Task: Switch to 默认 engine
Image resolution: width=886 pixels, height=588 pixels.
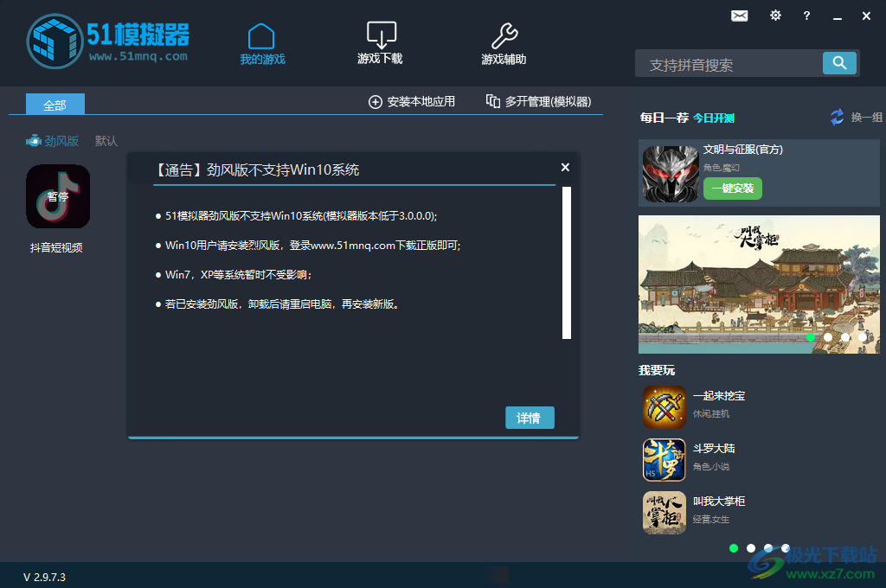Action: pos(106,141)
